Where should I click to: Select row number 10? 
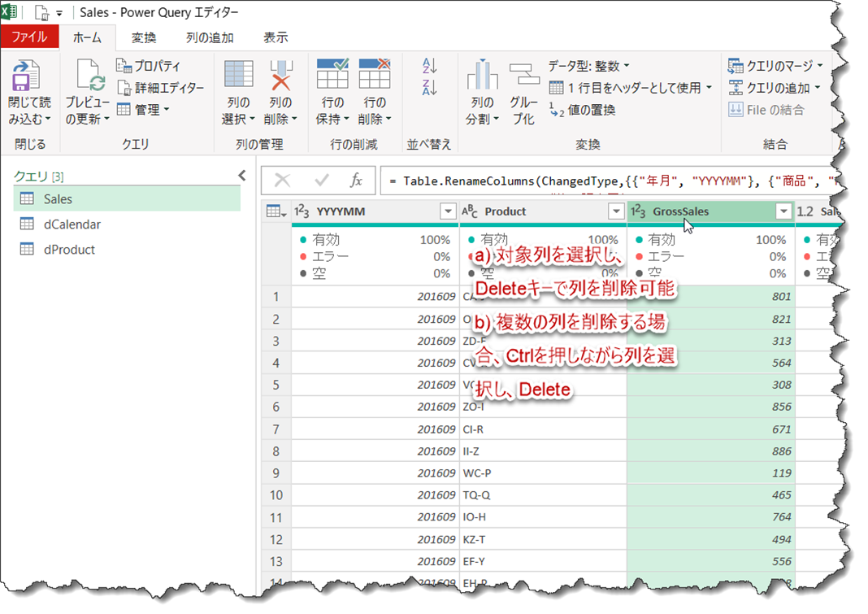(276, 495)
